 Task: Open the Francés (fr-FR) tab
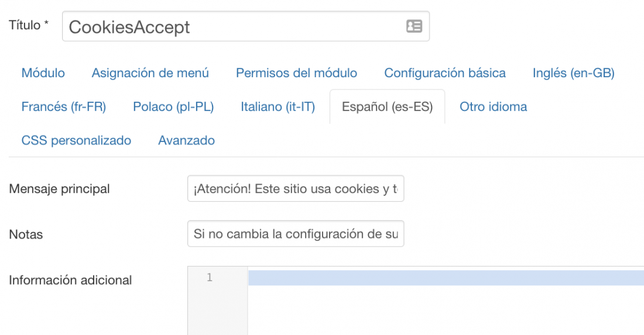[64, 106]
